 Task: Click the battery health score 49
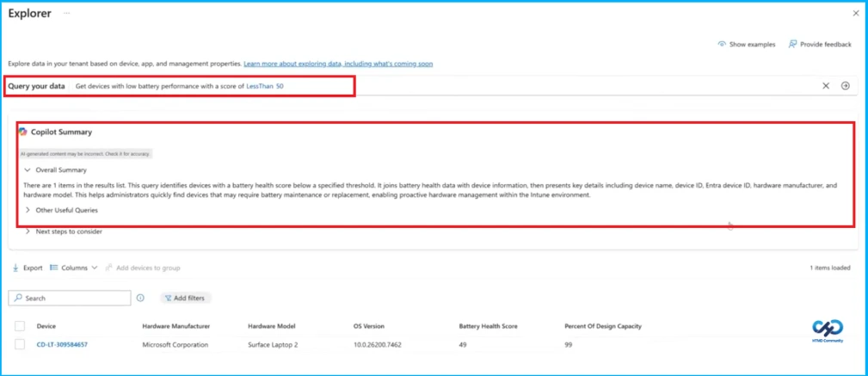coord(463,344)
